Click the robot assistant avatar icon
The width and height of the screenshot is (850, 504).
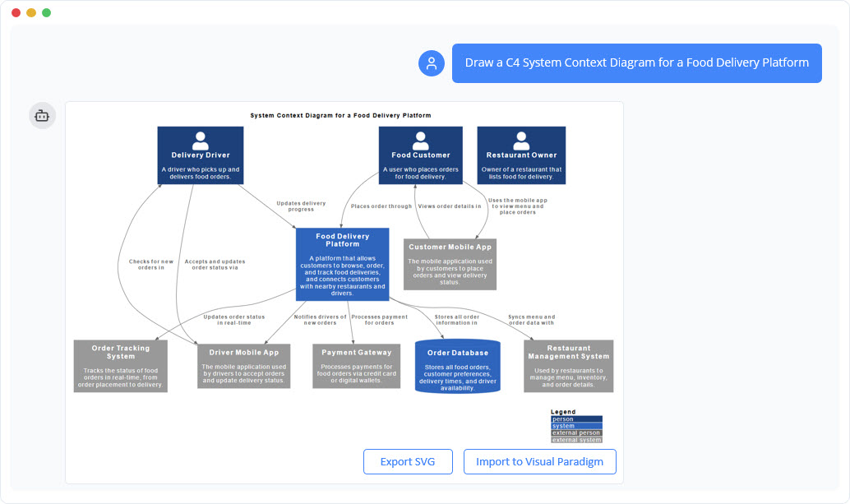[x=42, y=115]
